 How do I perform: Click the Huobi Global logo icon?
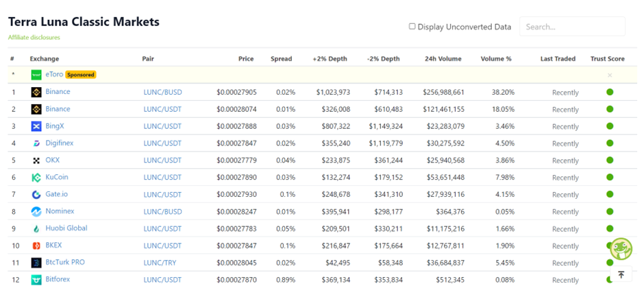point(36,228)
